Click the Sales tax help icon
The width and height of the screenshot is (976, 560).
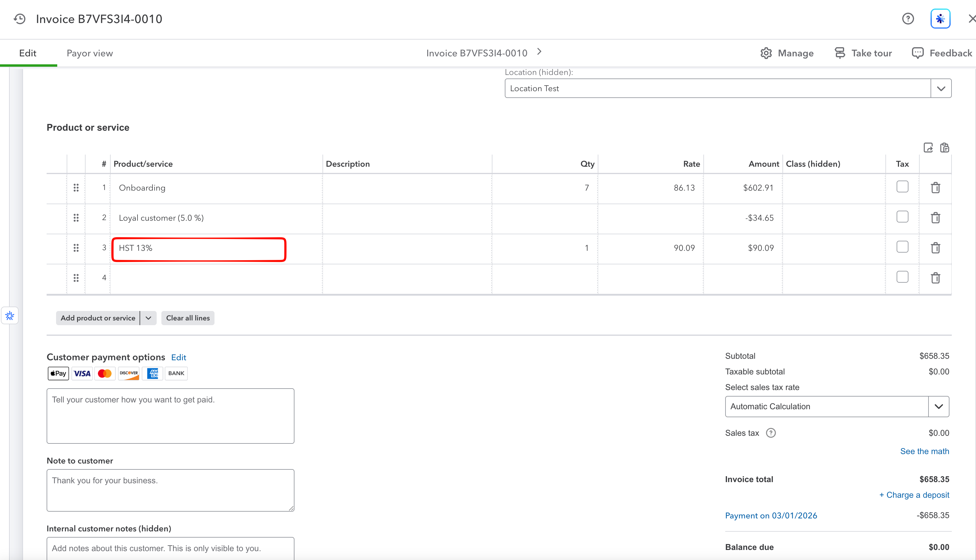pos(771,433)
